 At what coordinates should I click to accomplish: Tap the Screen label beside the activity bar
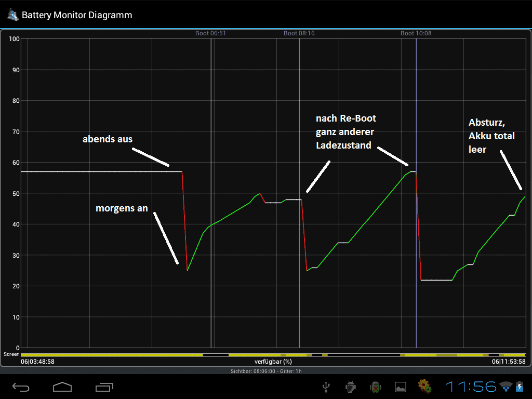[11, 354]
